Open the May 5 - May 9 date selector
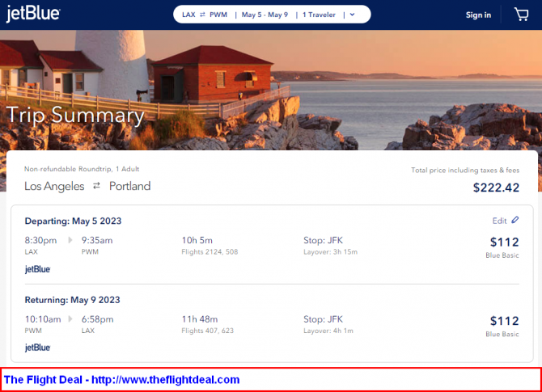The height and width of the screenshot is (392, 542). tap(265, 15)
